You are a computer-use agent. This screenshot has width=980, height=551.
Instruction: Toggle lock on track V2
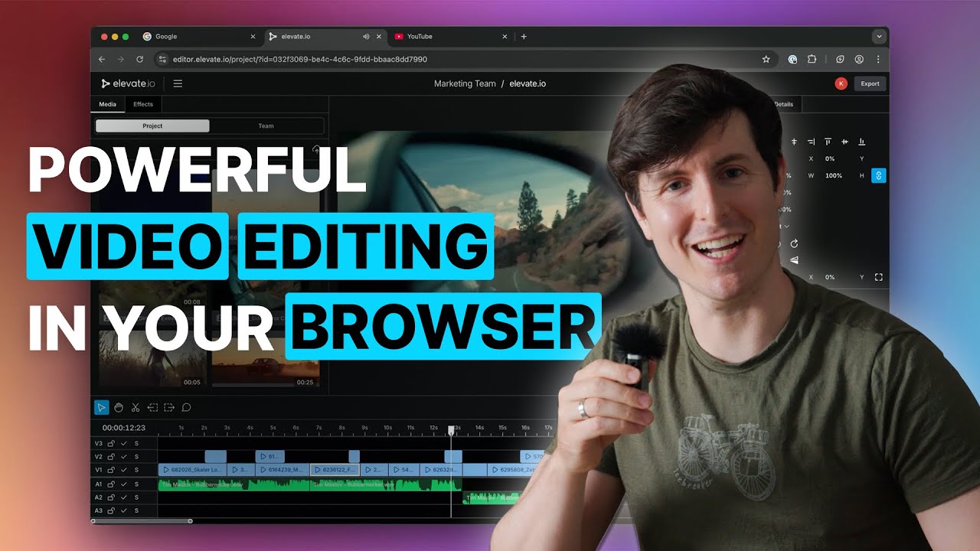click(111, 456)
